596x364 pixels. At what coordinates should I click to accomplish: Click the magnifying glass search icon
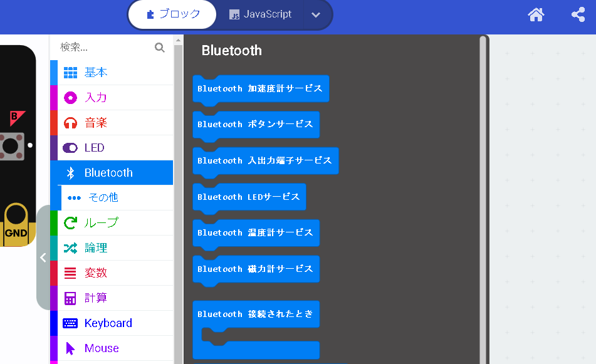point(160,48)
